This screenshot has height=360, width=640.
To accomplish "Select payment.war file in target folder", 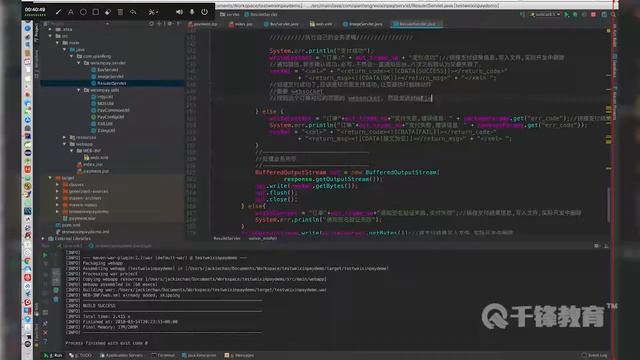I will pyautogui.click(x=79, y=218).
